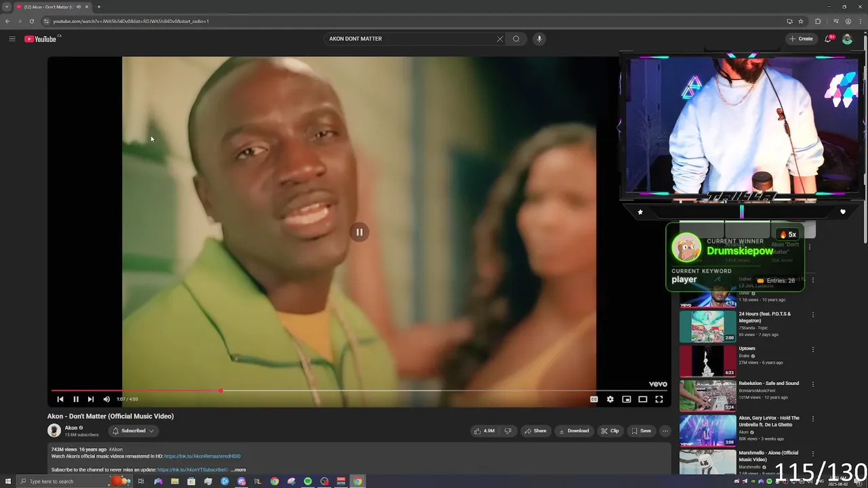
Task: Clear the search box text
Action: point(500,39)
